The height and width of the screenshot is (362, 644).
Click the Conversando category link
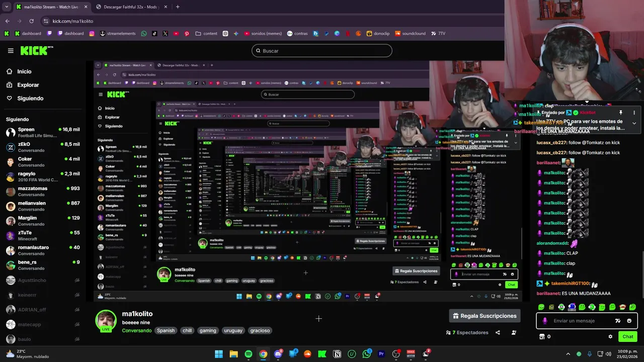click(136, 330)
